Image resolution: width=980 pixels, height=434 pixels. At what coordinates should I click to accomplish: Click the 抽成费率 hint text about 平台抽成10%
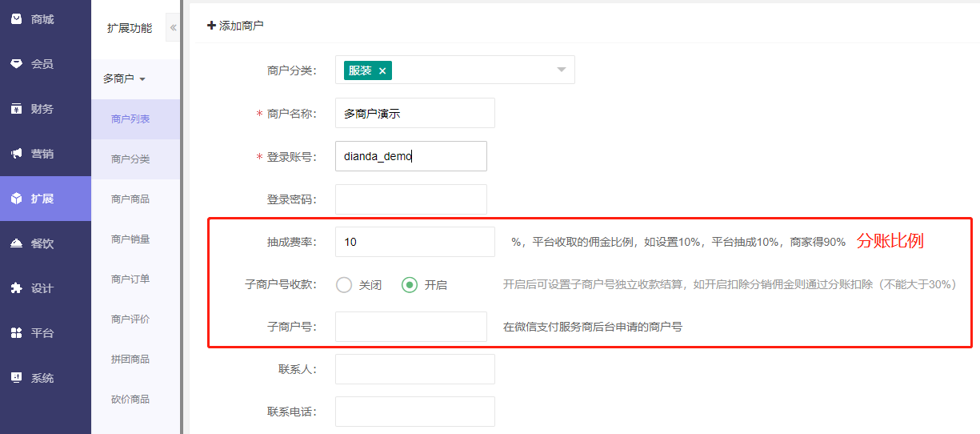pos(678,242)
